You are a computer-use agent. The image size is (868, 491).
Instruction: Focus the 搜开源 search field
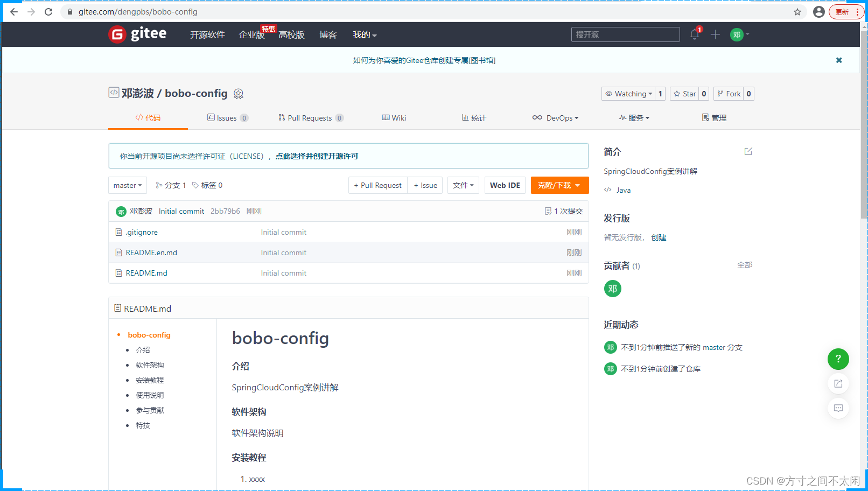coord(626,34)
